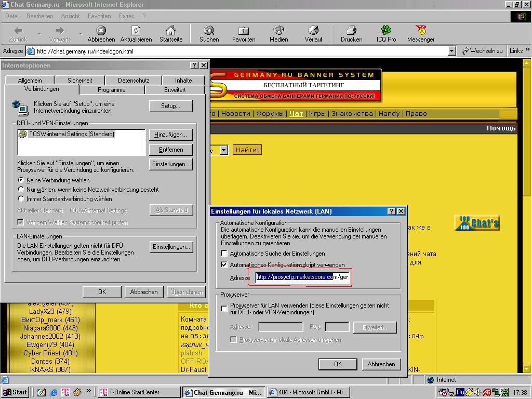Open Medien toolbar icon
This screenshot has height=399, width=532.
click(278, 30)
